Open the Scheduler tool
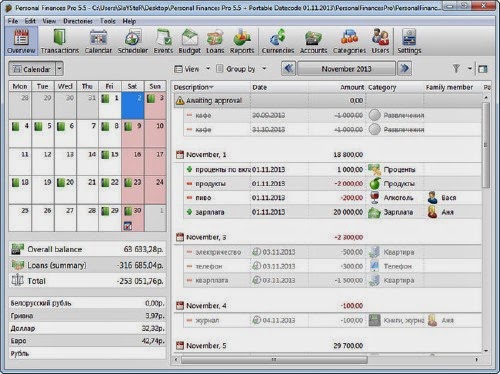Screen dimensions: 500x374 click(x=133, y=41)
